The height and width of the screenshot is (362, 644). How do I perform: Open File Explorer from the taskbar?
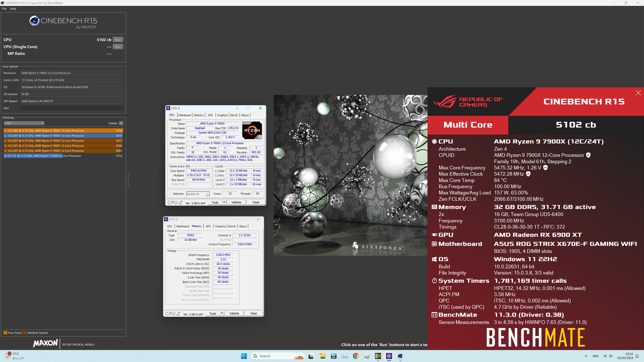point(323,356)
